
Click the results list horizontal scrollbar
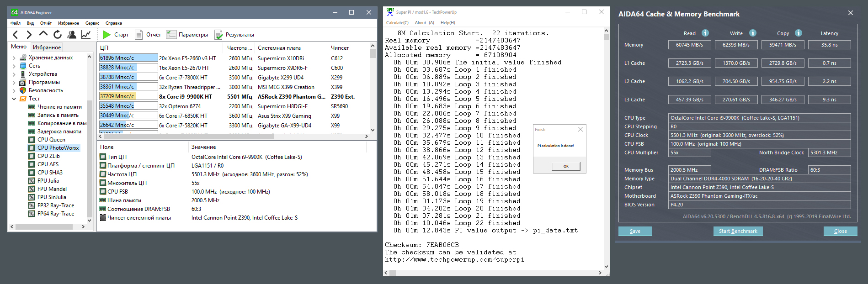point(233,136)
